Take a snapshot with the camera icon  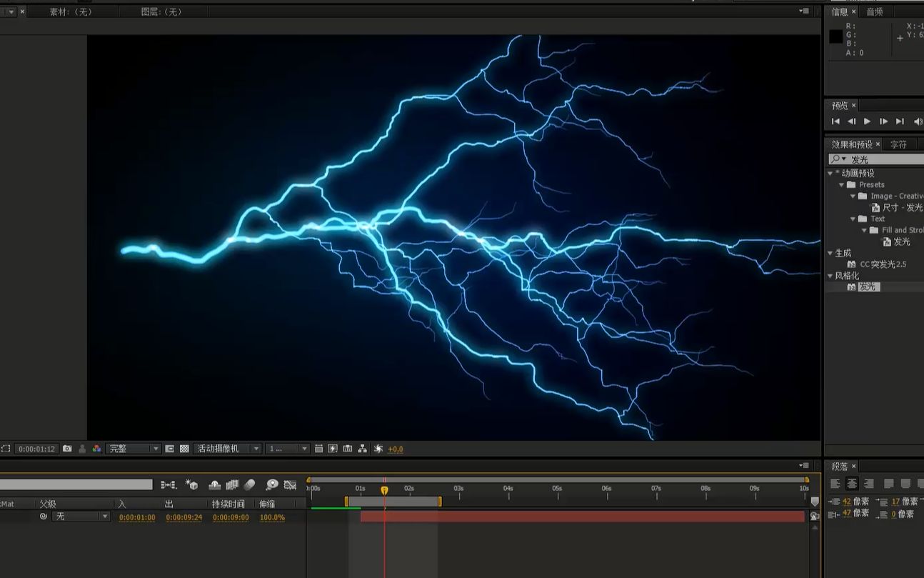coord(67,449)
